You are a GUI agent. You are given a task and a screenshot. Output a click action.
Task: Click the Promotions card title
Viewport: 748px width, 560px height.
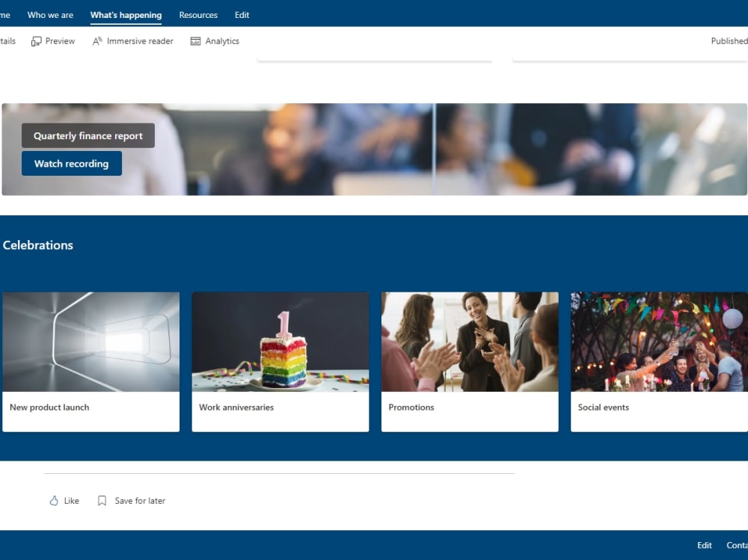tap(411, 407)
